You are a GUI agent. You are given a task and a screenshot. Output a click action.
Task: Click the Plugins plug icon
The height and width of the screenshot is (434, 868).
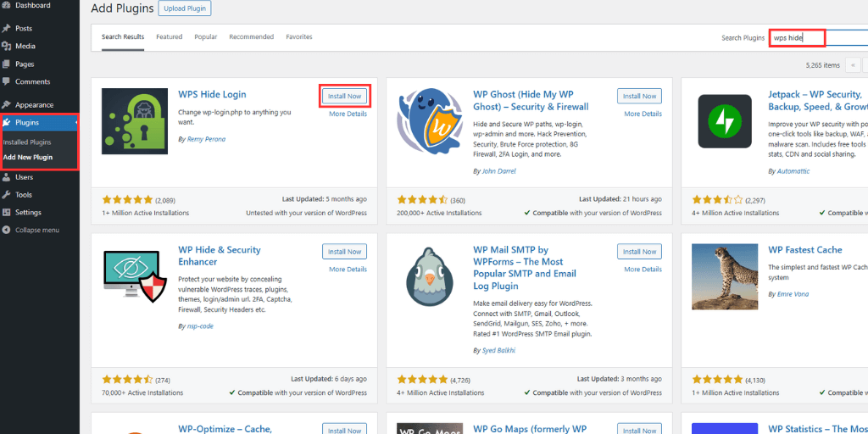pos(6,122)
